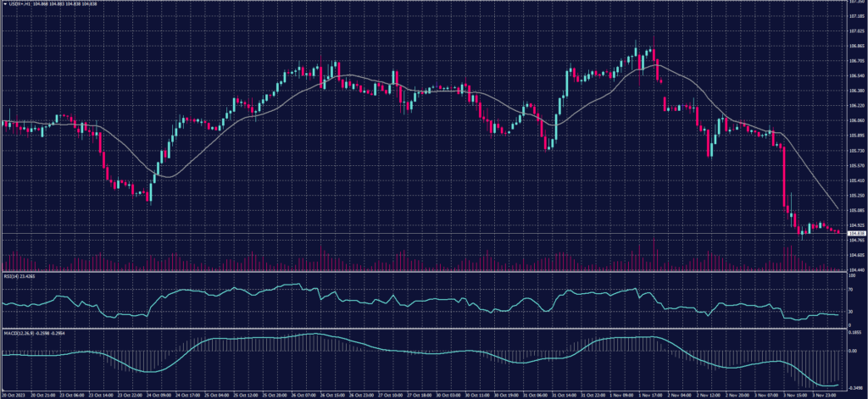868x399 pixels.
Task: Click the 20 Oct 2023 date label
Action: tap(14, 394)
